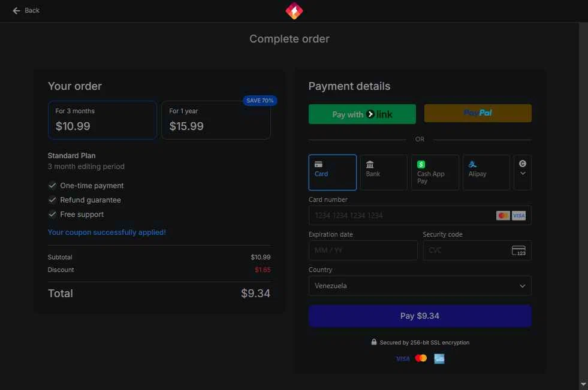
Task: Click the app logo at top center
Action: 294,11
